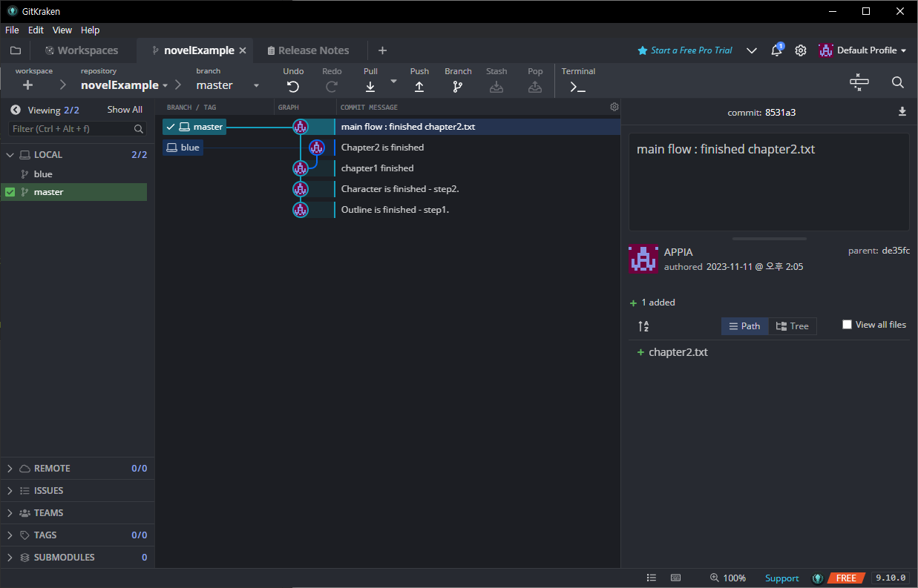
Task: Open the Terminal from the toolbar
Action: (578, 80)
